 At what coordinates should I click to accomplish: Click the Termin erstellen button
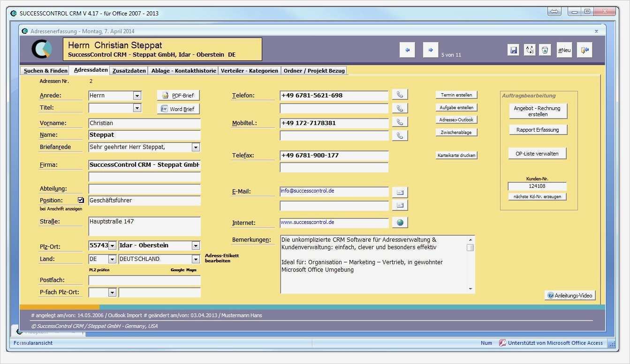(x=456, y=94)
